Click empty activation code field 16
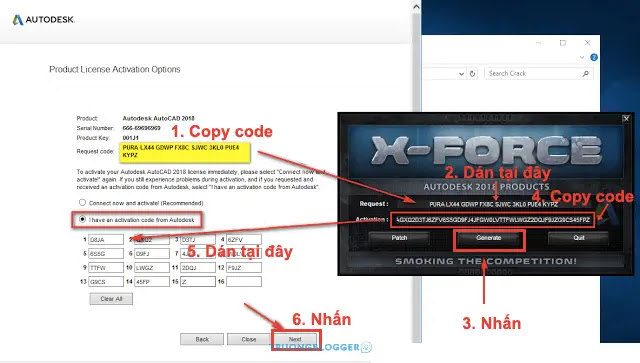 [x=244, y=281]
